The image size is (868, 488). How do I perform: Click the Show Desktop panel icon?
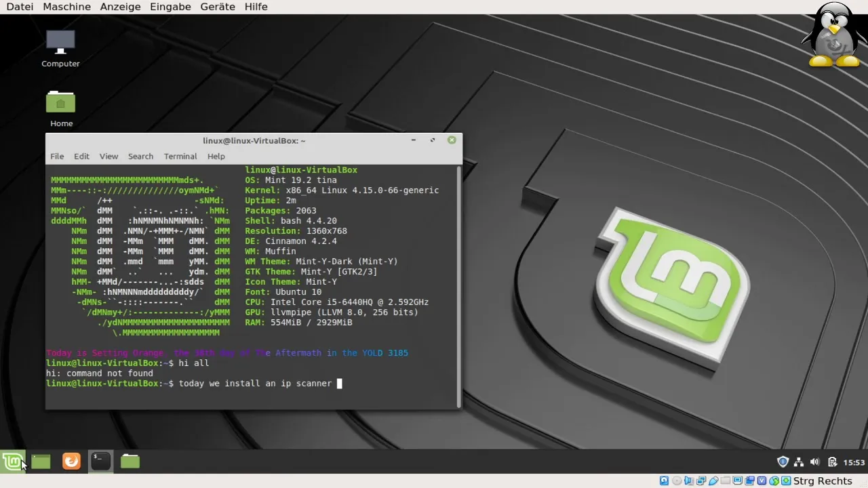41,462
